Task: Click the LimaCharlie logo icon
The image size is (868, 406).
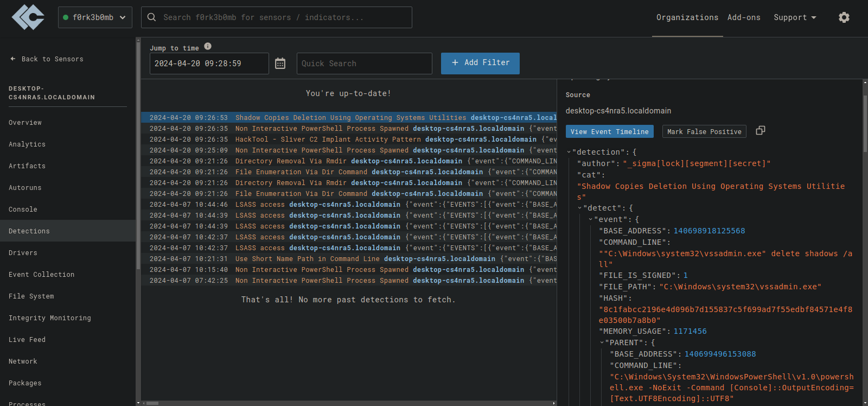Action: click(28, 17)
